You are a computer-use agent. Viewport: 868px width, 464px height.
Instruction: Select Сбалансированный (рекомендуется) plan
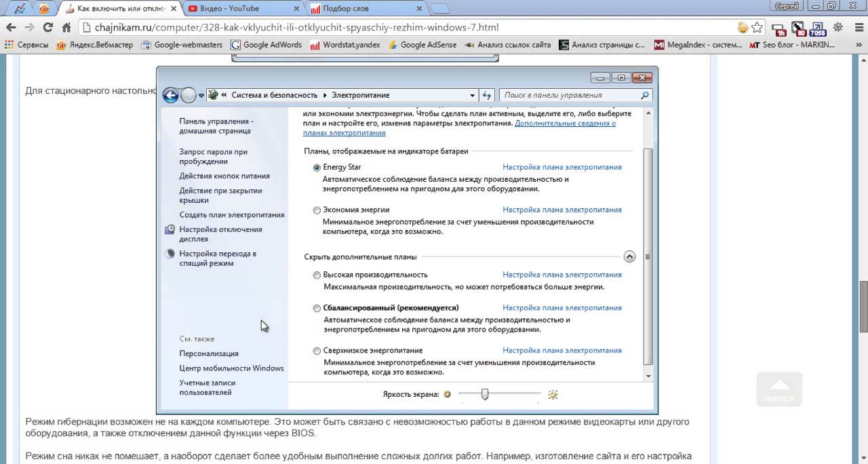pyautogui.click(x=317, y=308)
